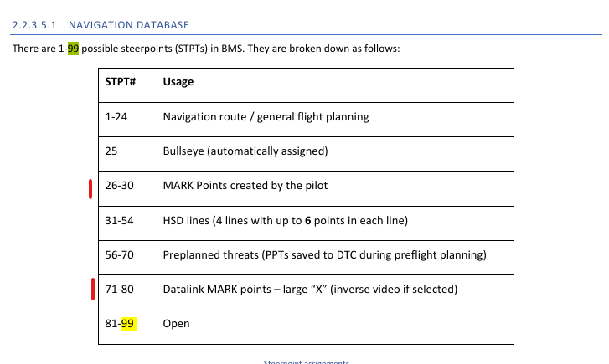The image size is (609, 364).
Task: Click the Steerpoint assignments caption link
Action: tap(306, 362)
